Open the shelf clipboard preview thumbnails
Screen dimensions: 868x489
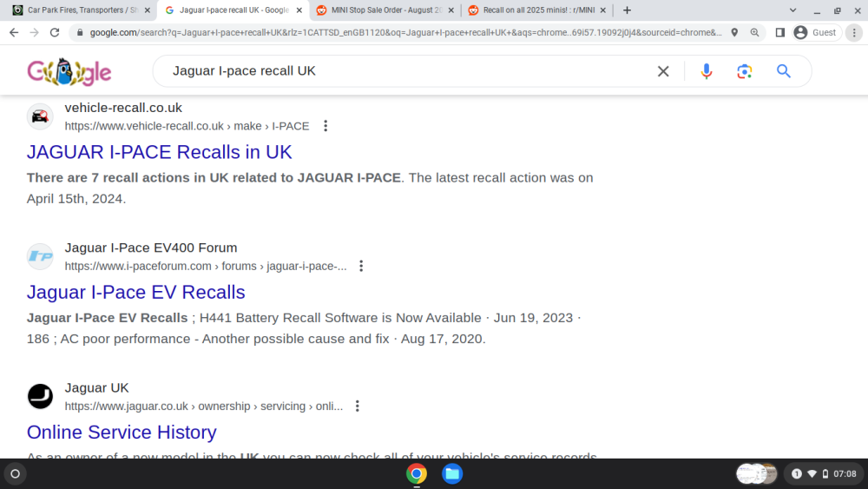point(757,474)
